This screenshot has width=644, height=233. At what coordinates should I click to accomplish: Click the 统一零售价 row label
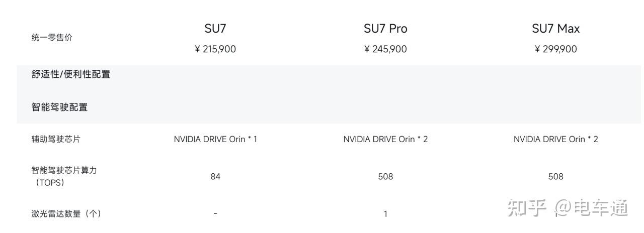point(52,38)
